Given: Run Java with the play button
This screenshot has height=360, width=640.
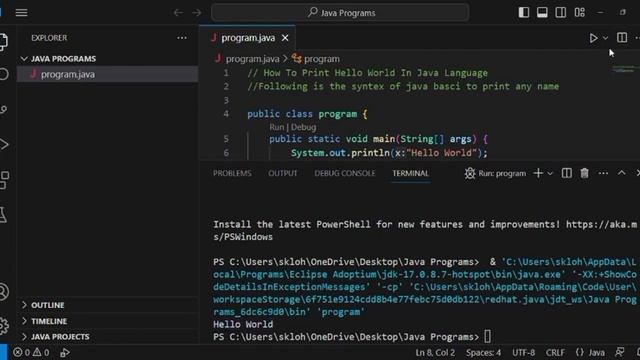Looking at the screenshot, I should [593, 38].
